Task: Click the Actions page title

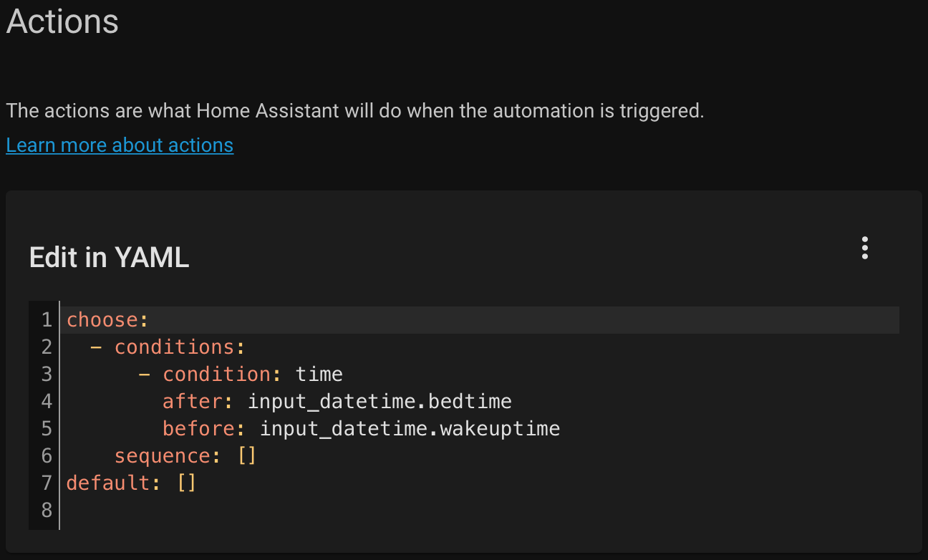Action: point(62,21)
